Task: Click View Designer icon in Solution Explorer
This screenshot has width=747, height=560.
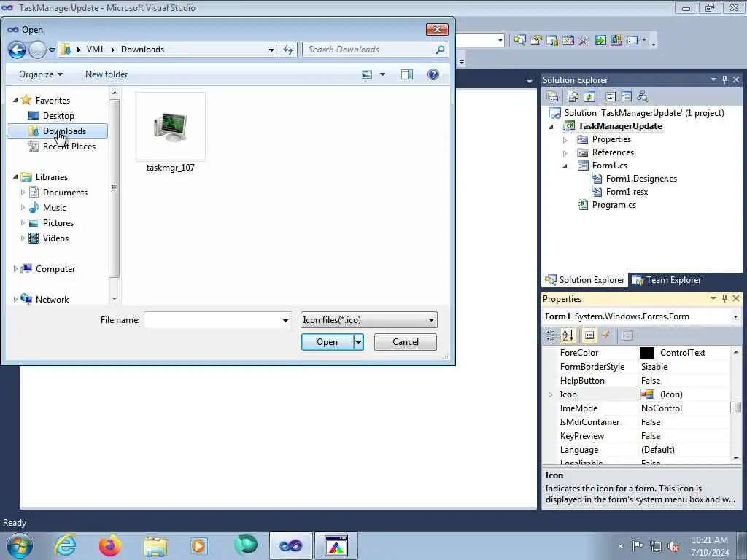Action: (x=627, y=96)
